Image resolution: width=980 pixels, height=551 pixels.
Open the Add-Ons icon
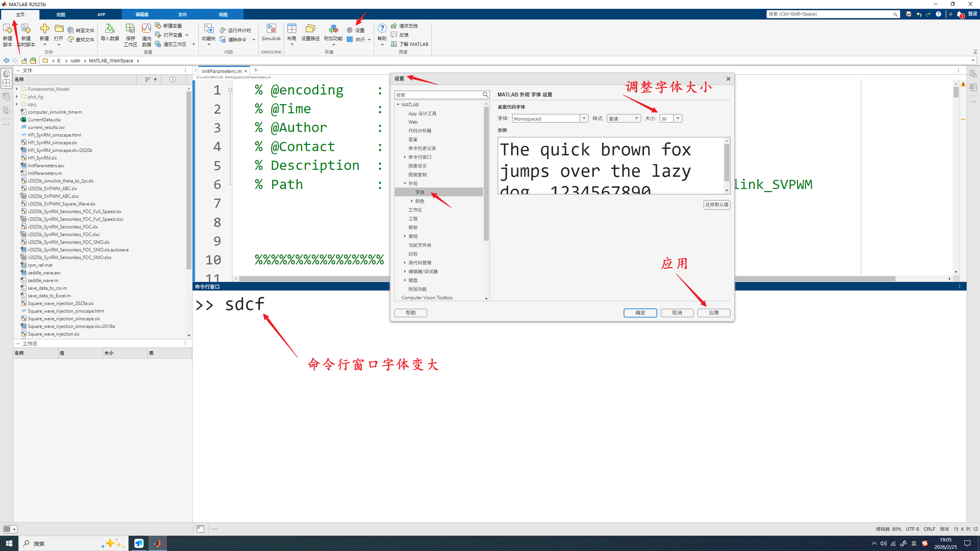(333, 29)
